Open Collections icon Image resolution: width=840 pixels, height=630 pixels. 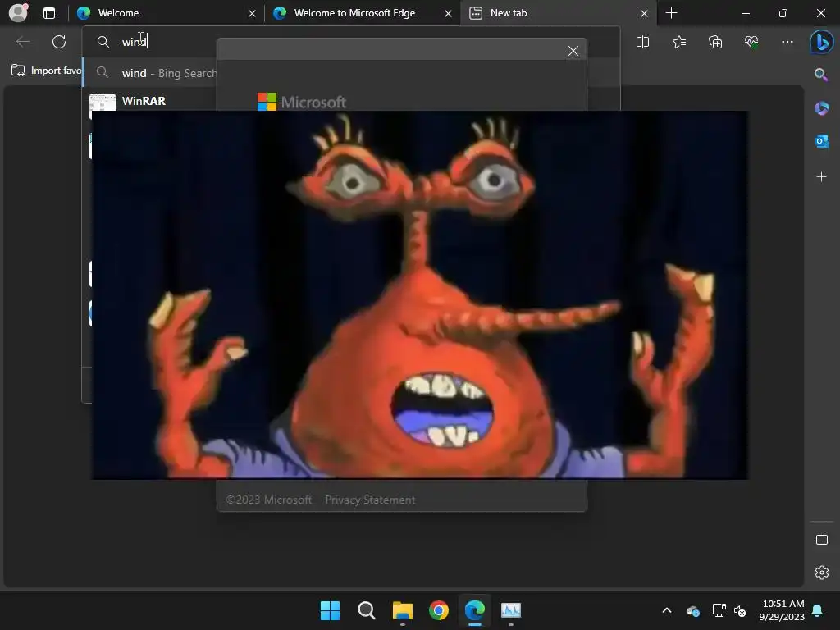point(715,42)
